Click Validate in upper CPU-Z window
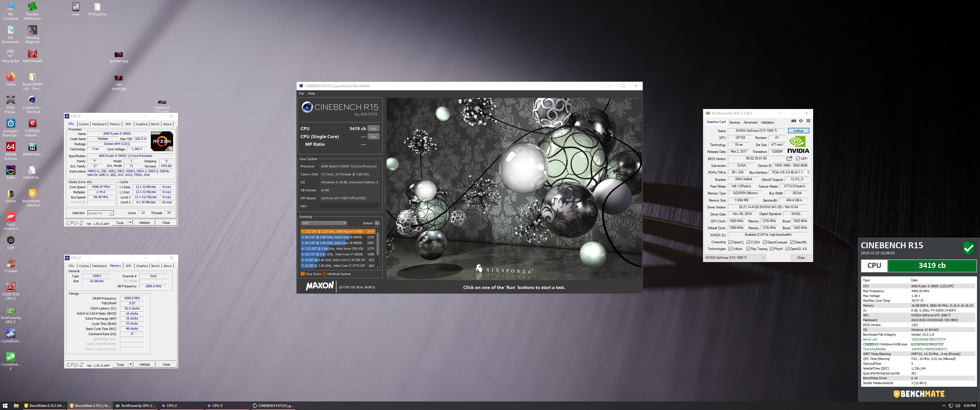This screenshot has height=410, width=980. pos(144,222)
